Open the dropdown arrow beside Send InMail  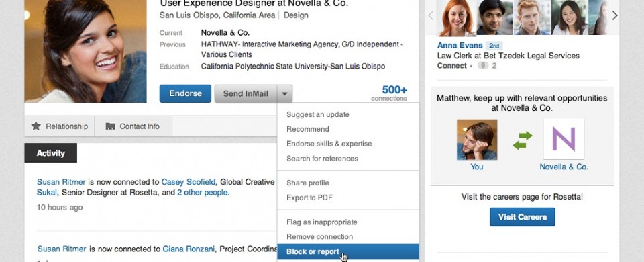tap(284, 94)
